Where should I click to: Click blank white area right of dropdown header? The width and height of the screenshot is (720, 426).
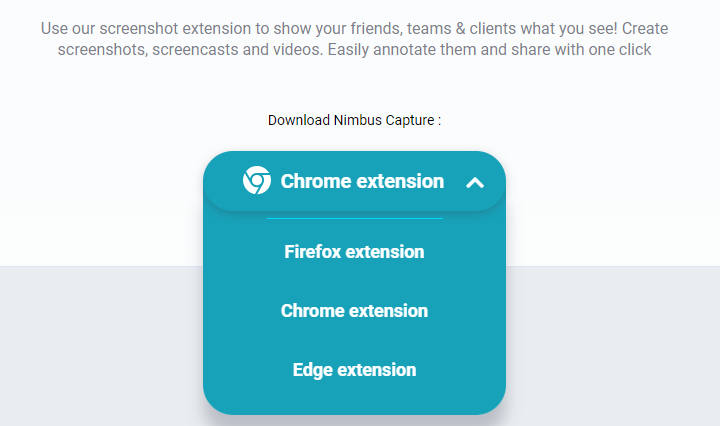point(611,181)
